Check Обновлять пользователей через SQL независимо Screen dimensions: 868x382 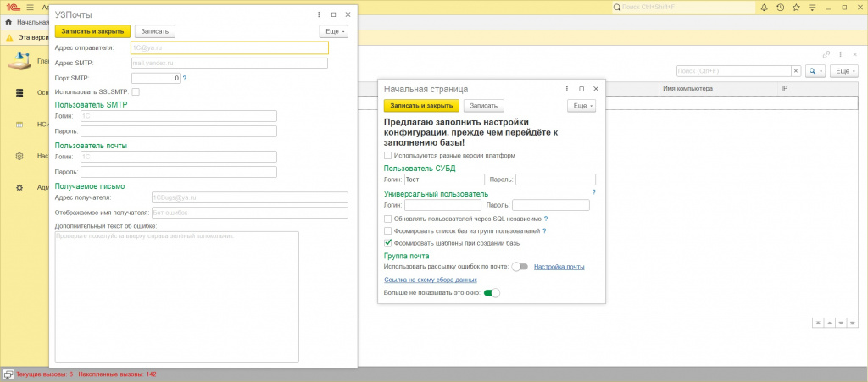pos(388,219)
